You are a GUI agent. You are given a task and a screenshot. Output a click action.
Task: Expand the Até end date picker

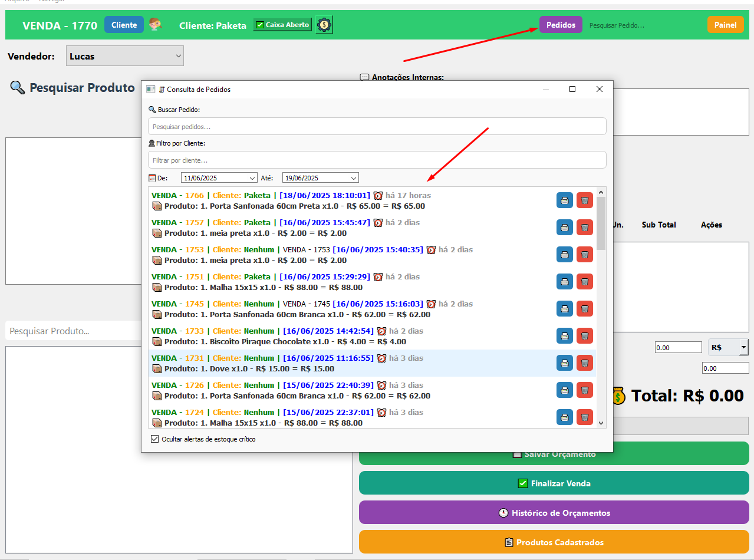tap(354, 178)
